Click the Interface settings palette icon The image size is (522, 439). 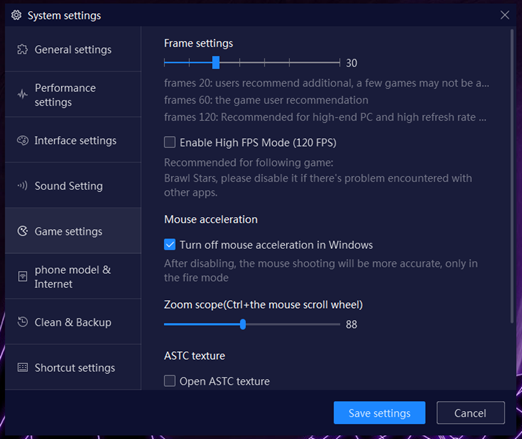click(22, 140)
